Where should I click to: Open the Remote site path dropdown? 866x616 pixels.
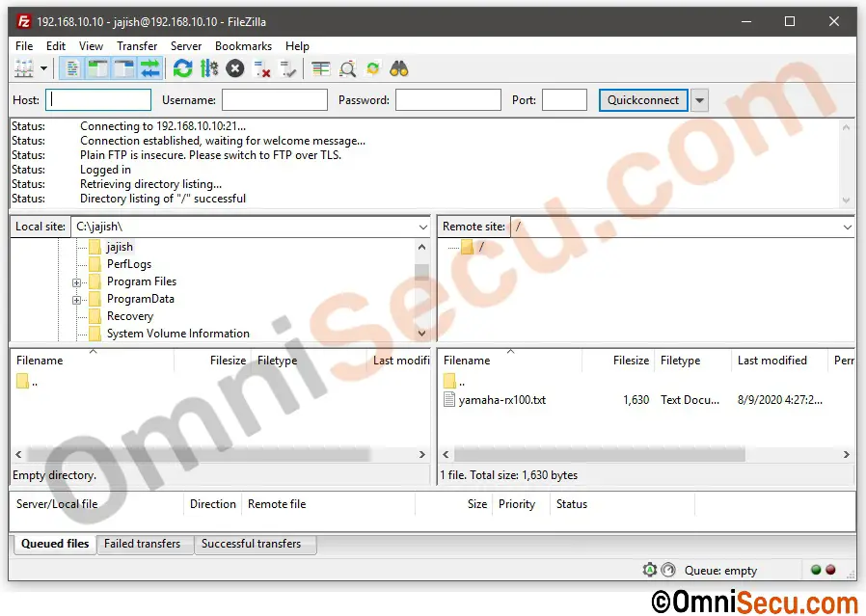pos(848,227)
